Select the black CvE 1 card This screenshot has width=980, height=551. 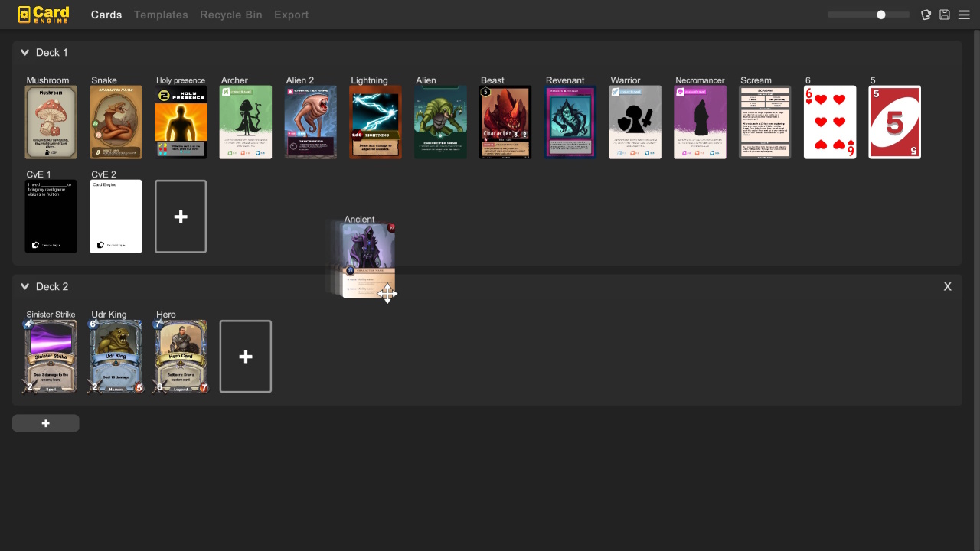click(x=51, y=217)
